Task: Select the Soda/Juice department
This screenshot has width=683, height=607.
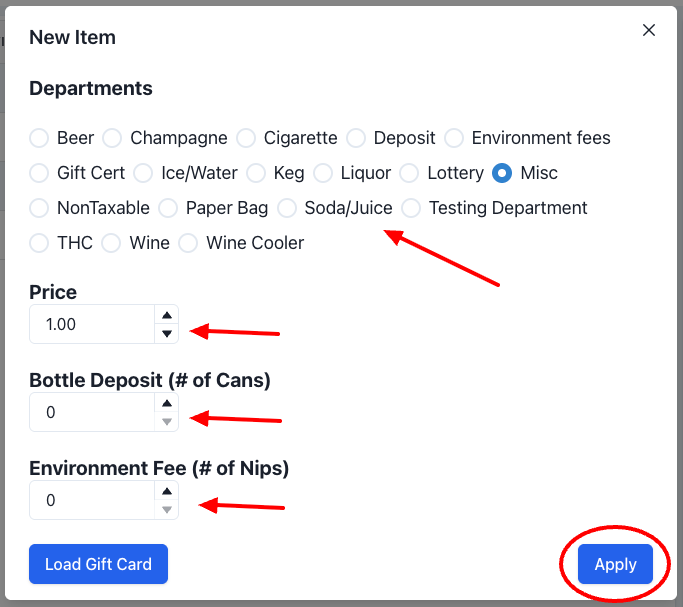Action: coord(287,208)
